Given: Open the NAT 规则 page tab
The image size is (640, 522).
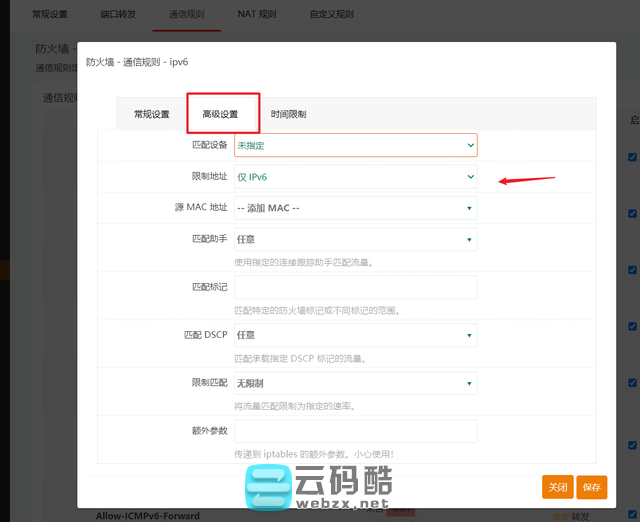Looking at the screenshot, I should point(257,15).
